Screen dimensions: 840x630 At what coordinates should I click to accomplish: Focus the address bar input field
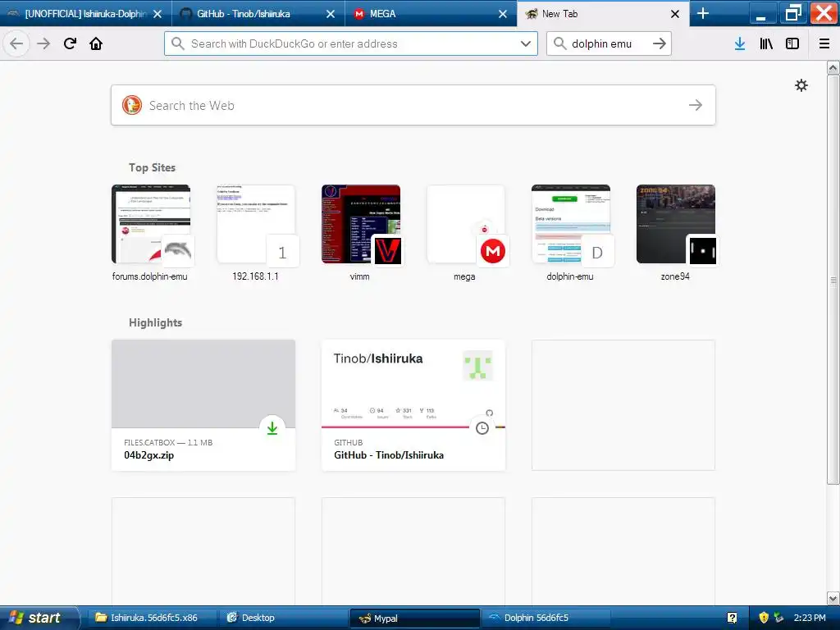point(351,43)
